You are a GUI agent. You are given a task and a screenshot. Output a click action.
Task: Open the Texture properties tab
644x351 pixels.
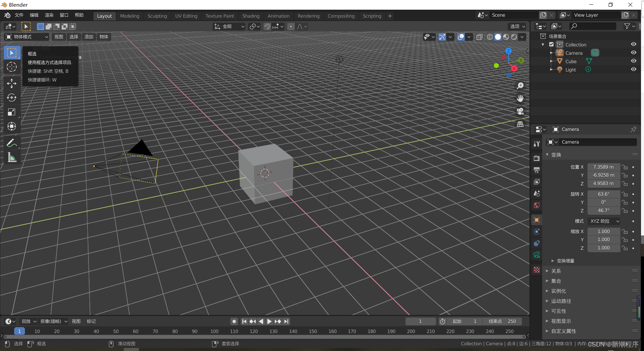click(536, 270)
